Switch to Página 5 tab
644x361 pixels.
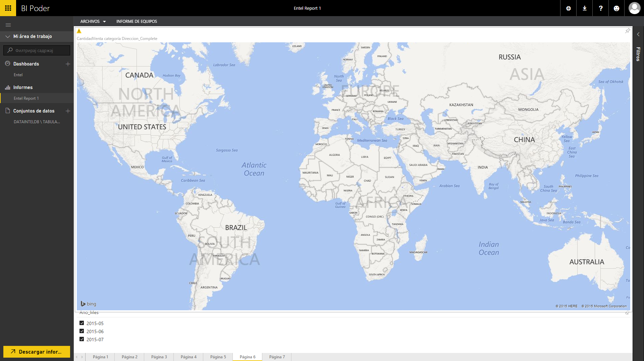point(218,357)
